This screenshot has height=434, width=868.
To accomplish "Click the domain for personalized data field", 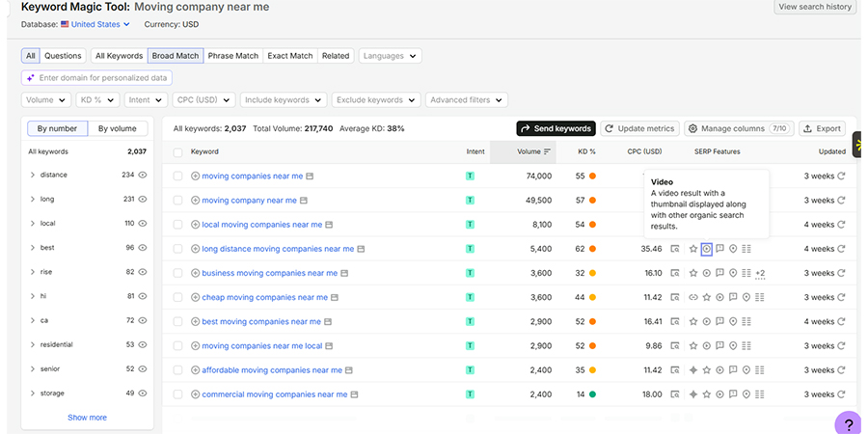I will click(x=96, y=78).
